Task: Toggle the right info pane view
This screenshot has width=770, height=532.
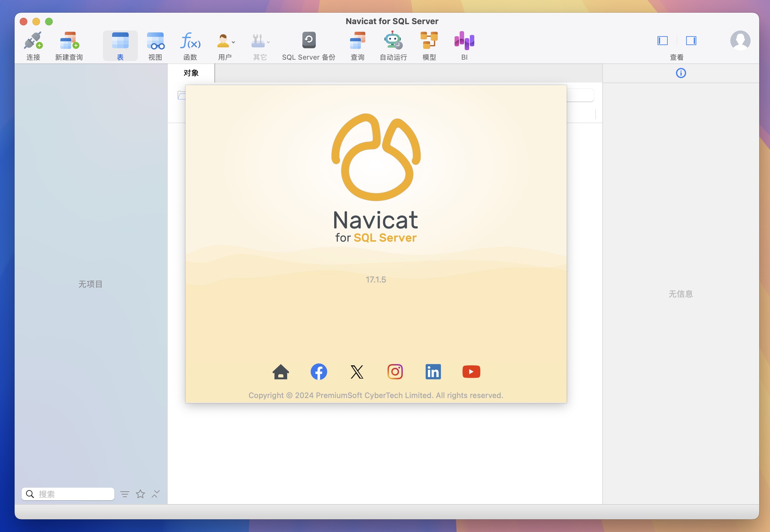Action: [691, 41]
